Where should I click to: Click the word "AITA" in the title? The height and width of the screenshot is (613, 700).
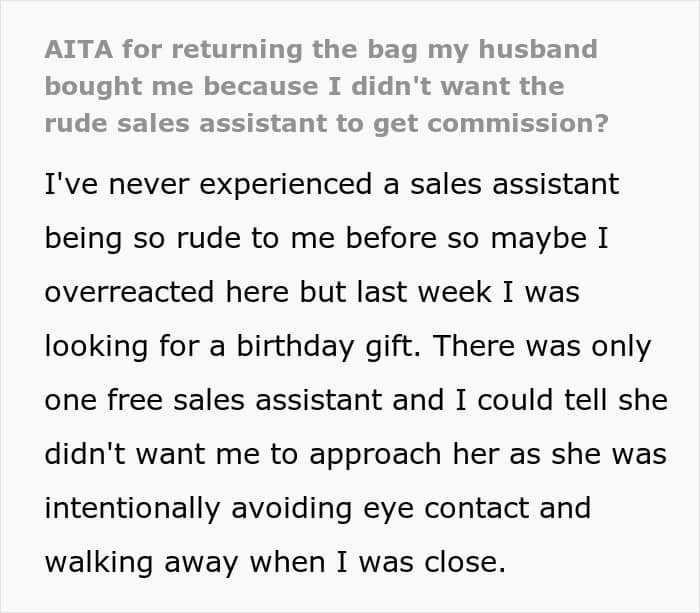click(x=79, y=49)
